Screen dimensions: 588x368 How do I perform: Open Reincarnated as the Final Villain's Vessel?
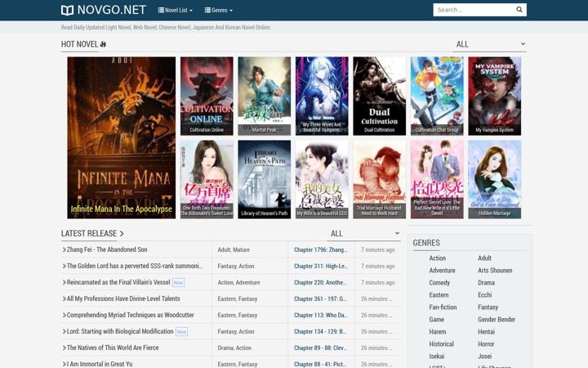click(x=118, y=282)
